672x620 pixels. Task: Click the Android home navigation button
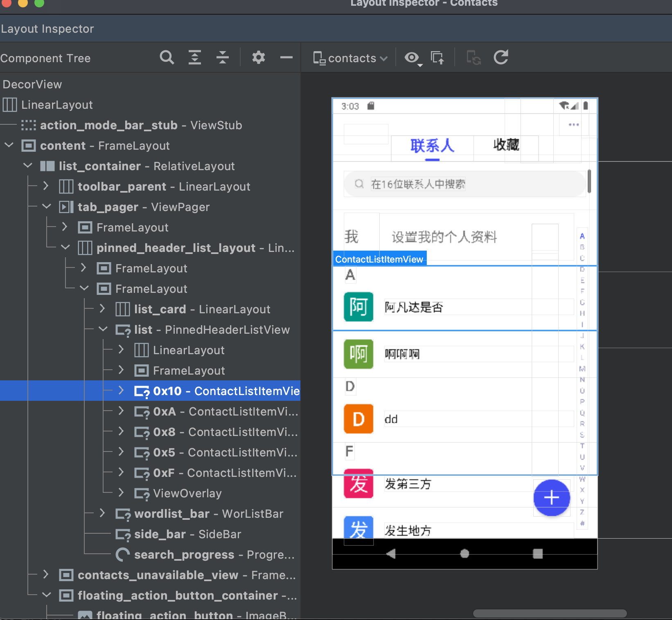click(465, 554)
